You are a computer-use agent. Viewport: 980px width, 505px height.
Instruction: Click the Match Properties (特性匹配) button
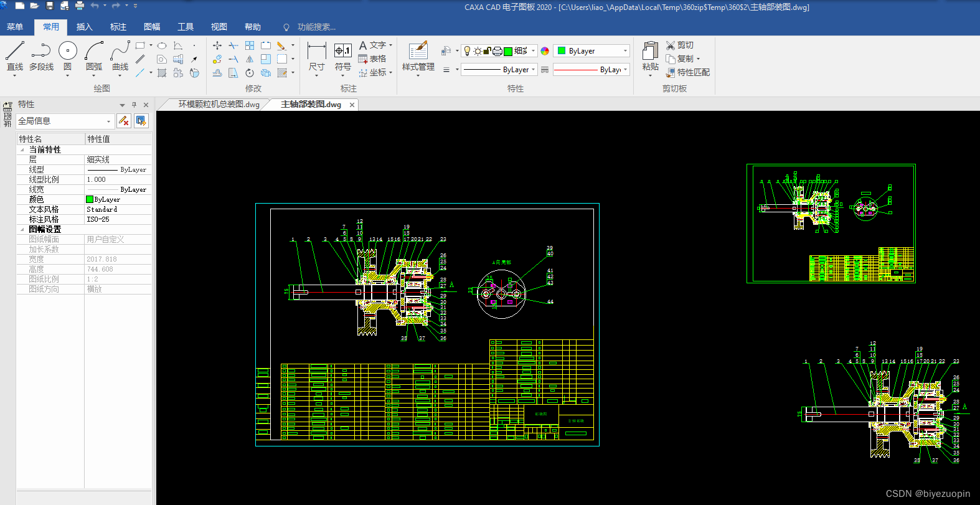(x=688, y=73)
